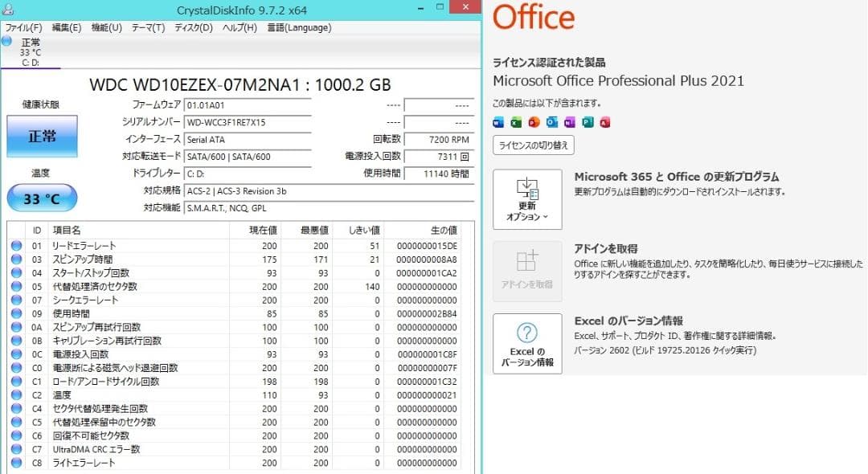
Task: Click the OneNote product icon
Action: coord(570,122)
